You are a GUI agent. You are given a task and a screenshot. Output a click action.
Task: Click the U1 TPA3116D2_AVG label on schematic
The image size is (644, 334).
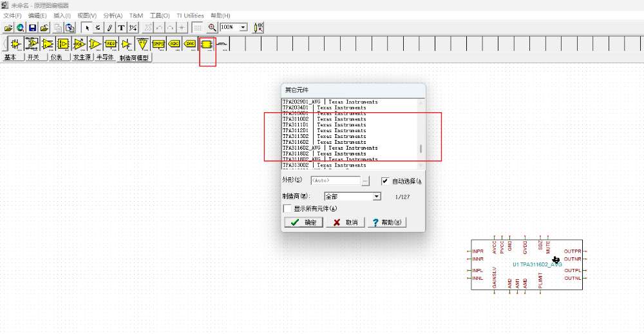(537, 264)
